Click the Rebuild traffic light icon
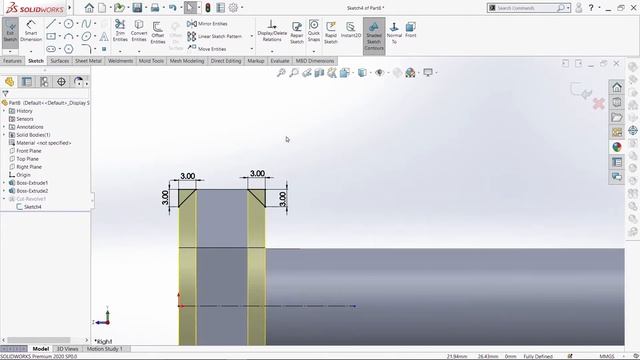Screen dimensions: 640x360 point(208,8)
